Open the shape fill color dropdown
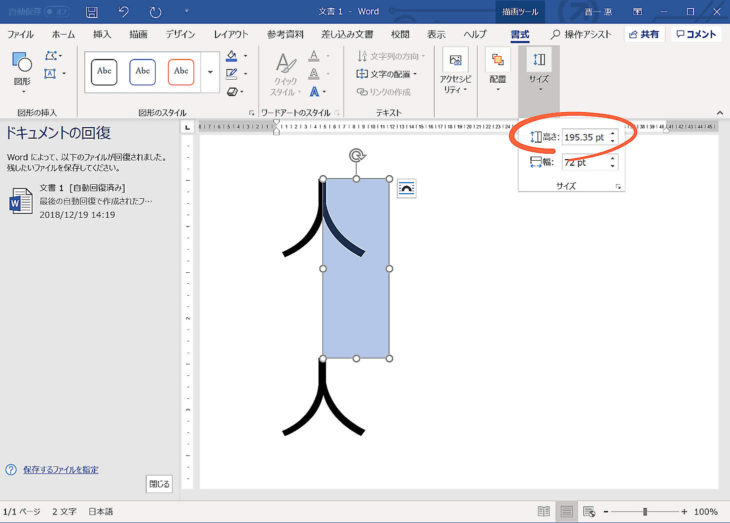This screenshot has height=523, width=730. pyautogui.click(x=244, y=56)
